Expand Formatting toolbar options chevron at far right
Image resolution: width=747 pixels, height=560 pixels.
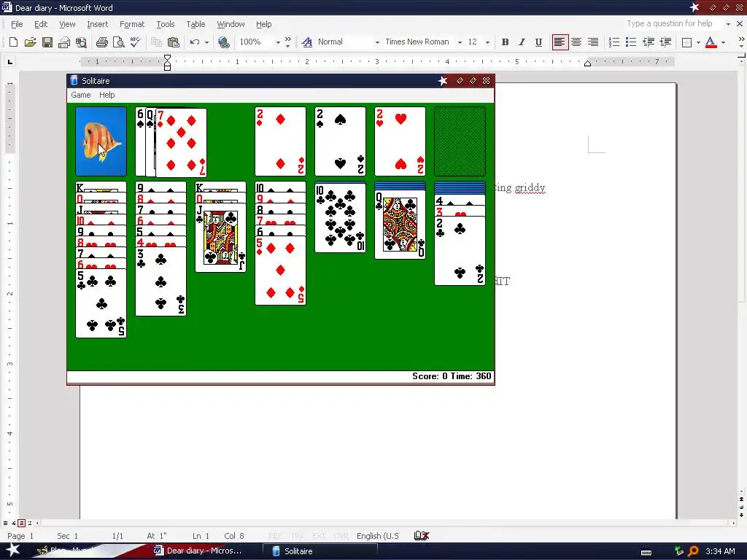pyautogui.click(x=741, y=42)
